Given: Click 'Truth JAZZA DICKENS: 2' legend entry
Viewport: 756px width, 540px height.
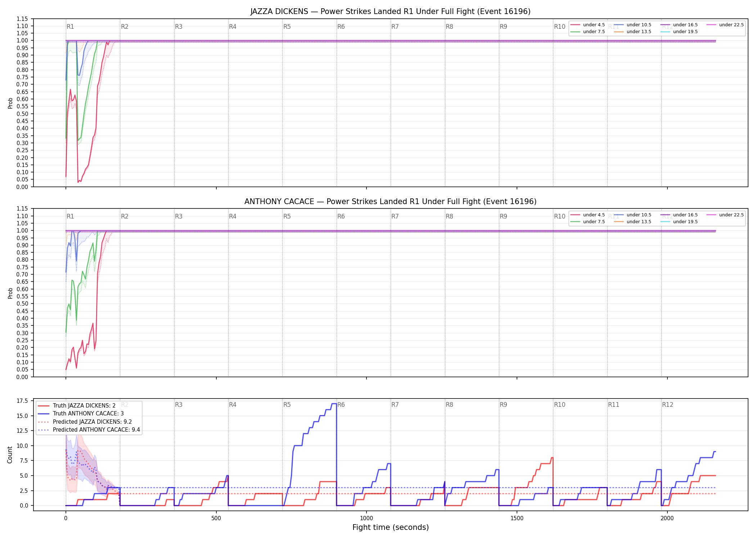Looking at the screenshot, I should [77, 406].
